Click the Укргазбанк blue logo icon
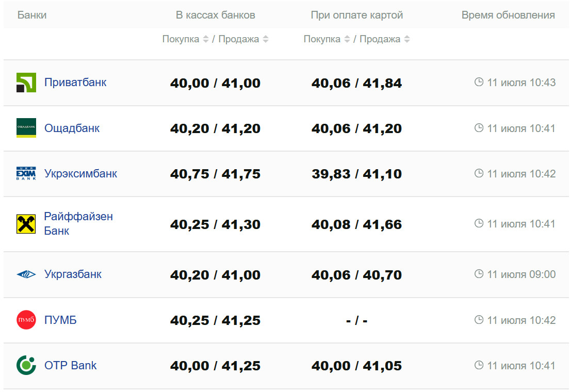The image size is (570, 392). point(26,274)
